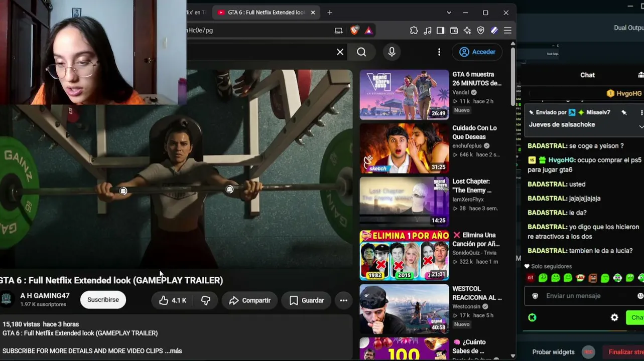Open video title WESTCOL REACICONA AL
Screen dimensions: 644x361
point(477,293)
